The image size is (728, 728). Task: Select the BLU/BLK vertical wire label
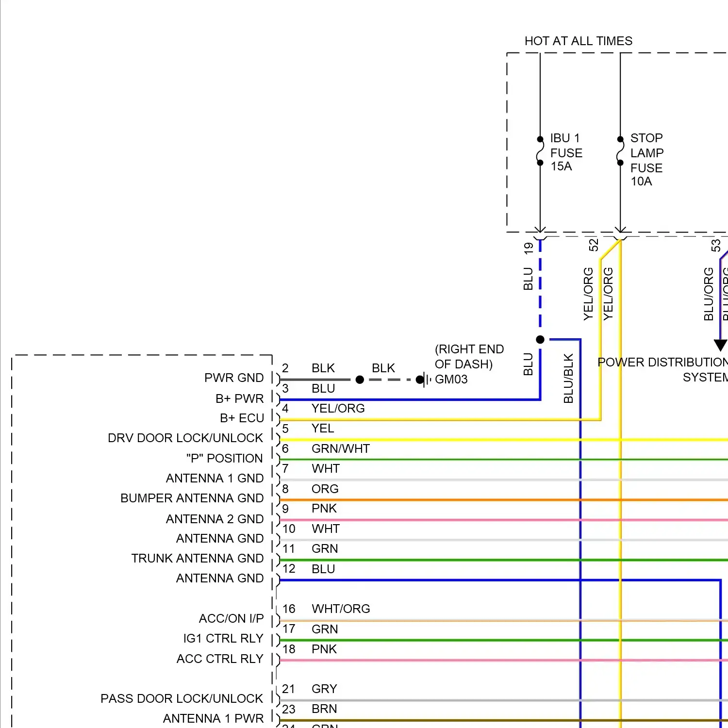[568, 379]
